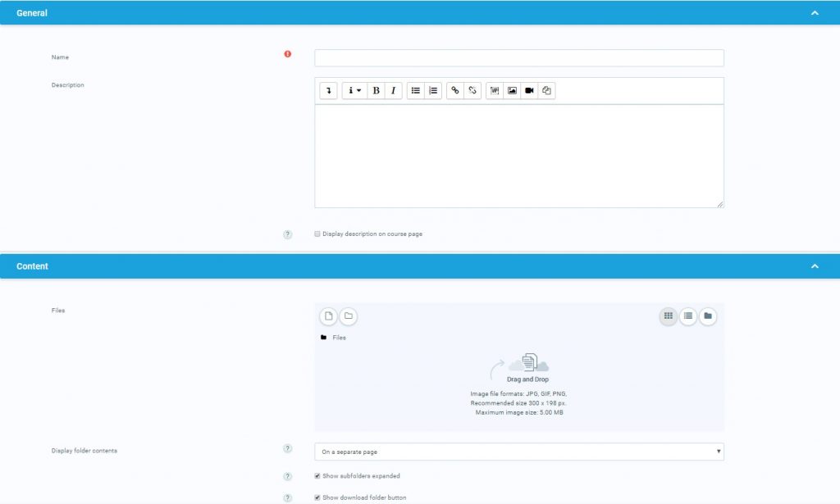The height and width of the screenshot is (504, 840).
Task: Open the Display folder contents dropdown
Action: point(518,452)
